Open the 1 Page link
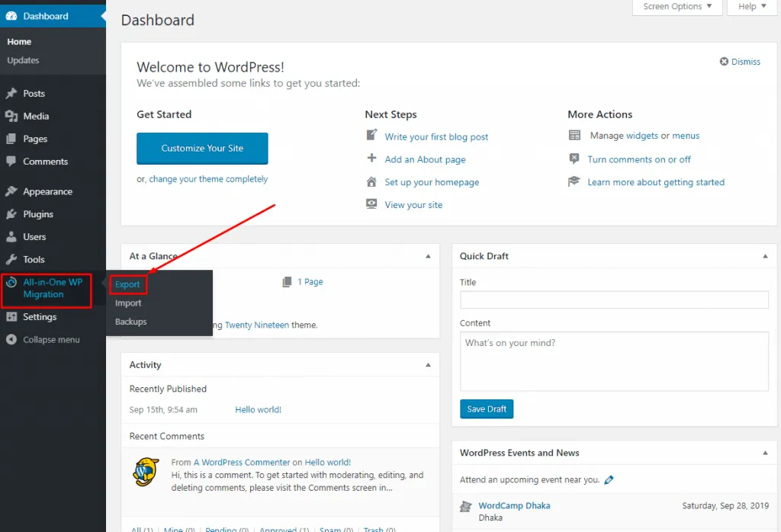Image resolution: width=781 pixels, height=532 pixels. pos(310,282)
